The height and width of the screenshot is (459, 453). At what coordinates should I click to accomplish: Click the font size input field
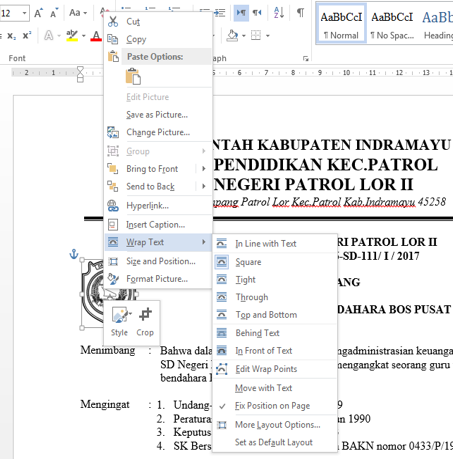click(10, 13)
